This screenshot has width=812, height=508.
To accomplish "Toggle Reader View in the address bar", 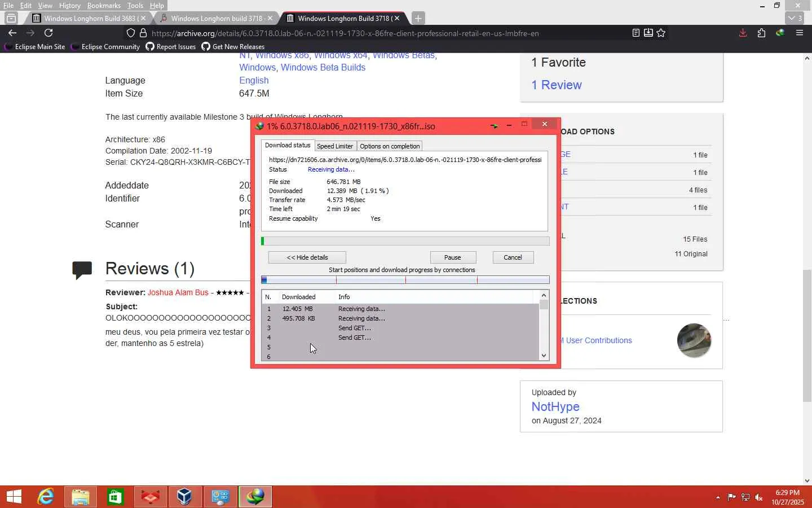I will click(636, 33).
